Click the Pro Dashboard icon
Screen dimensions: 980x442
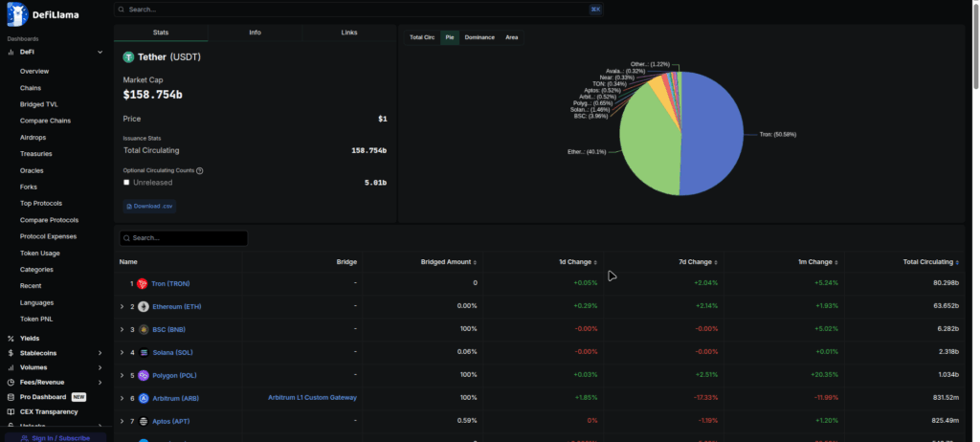point(11,397)
